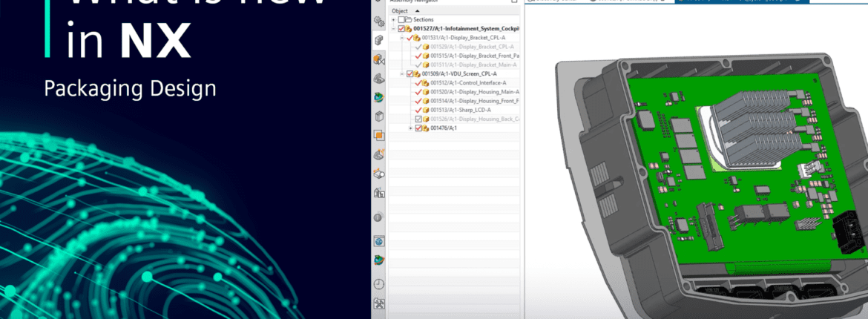The width and height of the screenshot is (868, 319).
Task: Click the gray sphere icon in resource bar
Action: [x=378, y=217]
